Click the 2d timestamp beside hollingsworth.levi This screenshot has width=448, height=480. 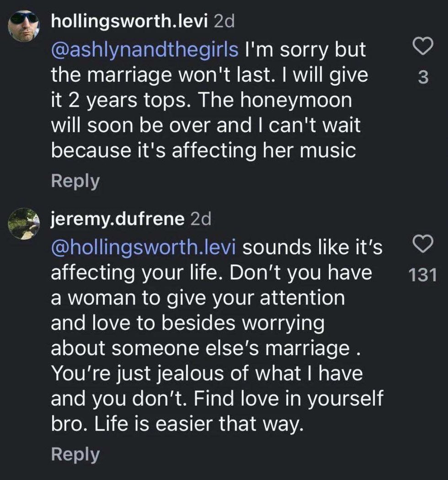[x=224, y=22]
